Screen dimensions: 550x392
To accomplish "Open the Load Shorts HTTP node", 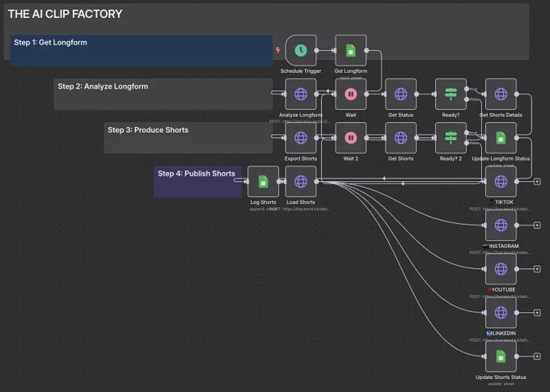I will click(301, 182).
